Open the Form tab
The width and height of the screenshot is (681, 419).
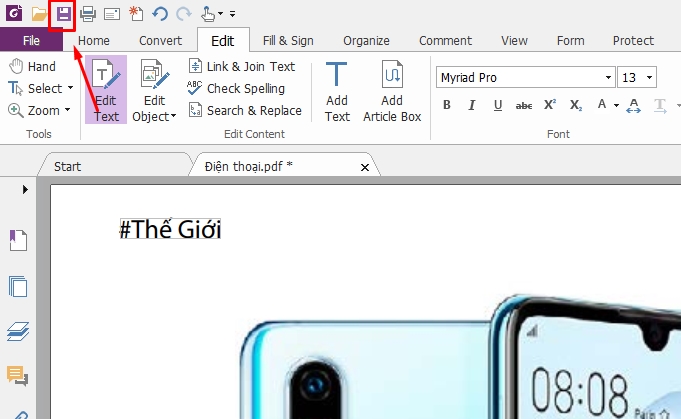tap(571, 40)
